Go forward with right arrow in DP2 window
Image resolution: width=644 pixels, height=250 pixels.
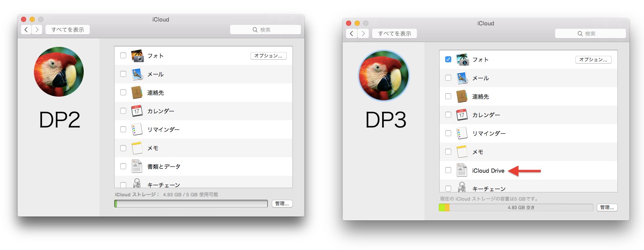[37, 30]
